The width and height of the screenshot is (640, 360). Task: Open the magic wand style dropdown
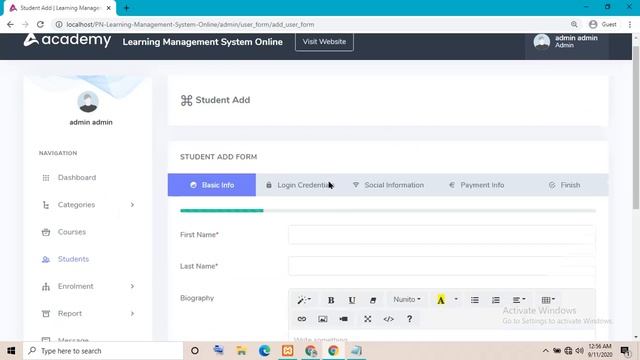point(304,300)
